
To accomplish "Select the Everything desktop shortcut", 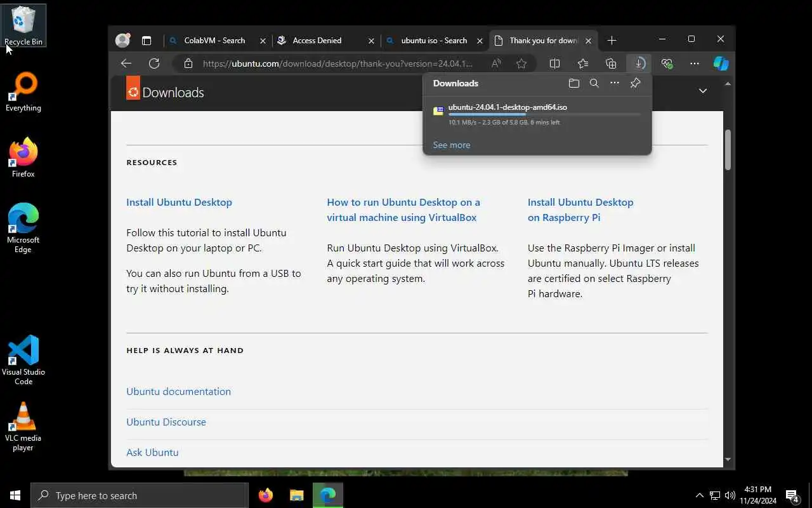I will click(x=23, y=92).
